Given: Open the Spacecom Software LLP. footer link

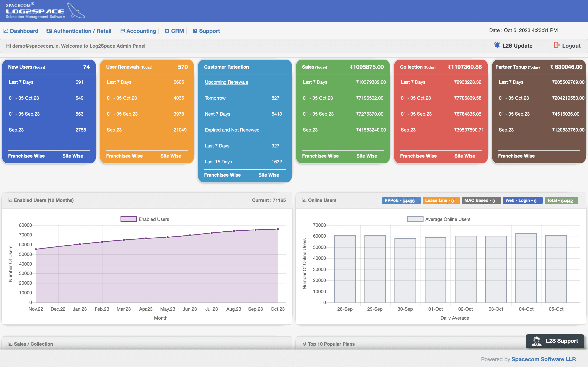Looking at the screenshot, I should pyautogui.click(x=544, y=359).
